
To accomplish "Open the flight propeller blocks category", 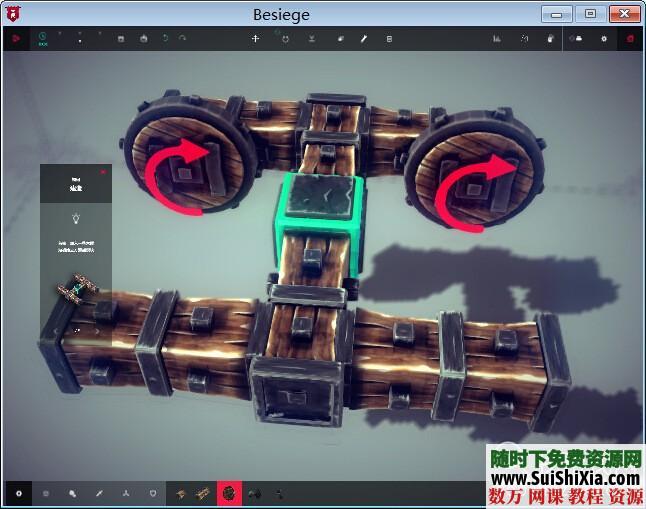I will (x=126, y=493).
